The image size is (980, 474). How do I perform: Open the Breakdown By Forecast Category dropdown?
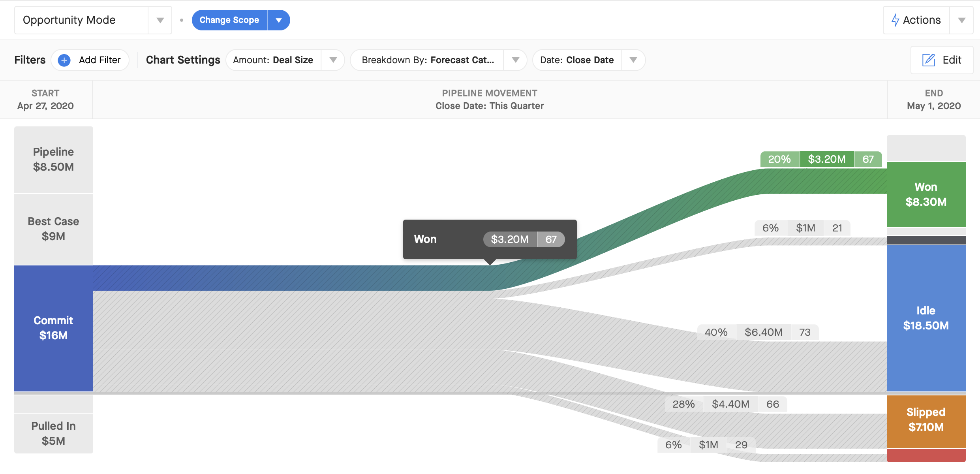point(515,60)
